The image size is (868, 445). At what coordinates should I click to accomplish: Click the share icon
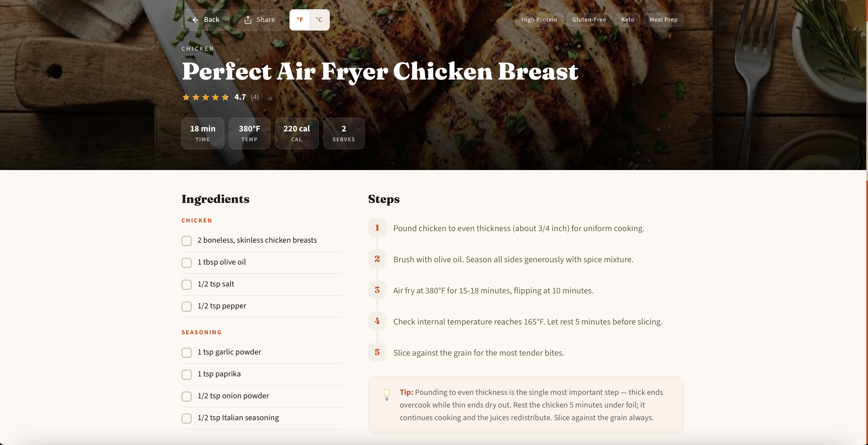click(248, 20)
